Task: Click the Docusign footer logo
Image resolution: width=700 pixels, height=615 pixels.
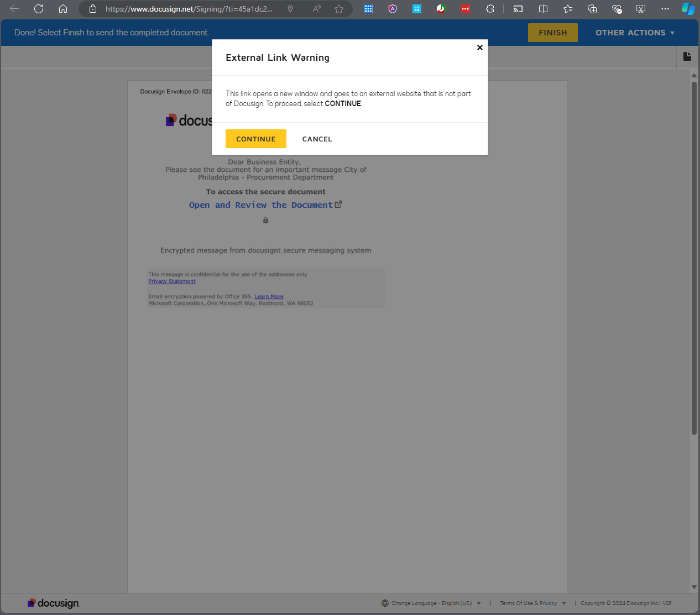Action: [53, 603]
